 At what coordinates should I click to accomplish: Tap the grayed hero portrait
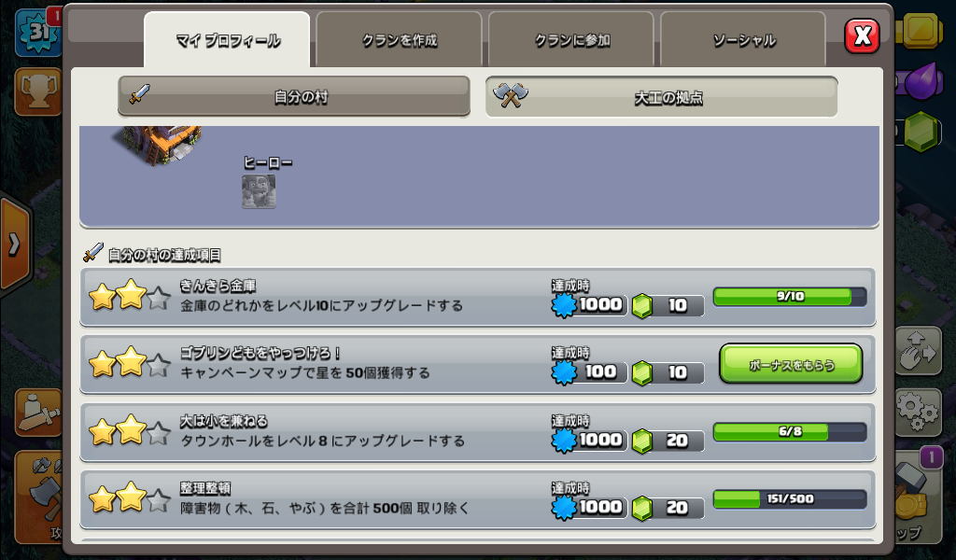[259, 191]
